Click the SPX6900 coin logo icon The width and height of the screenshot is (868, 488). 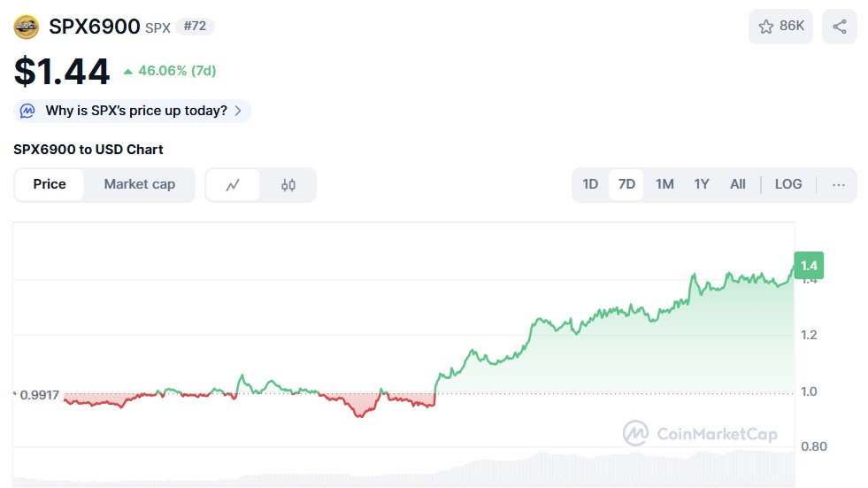(27, 27)
